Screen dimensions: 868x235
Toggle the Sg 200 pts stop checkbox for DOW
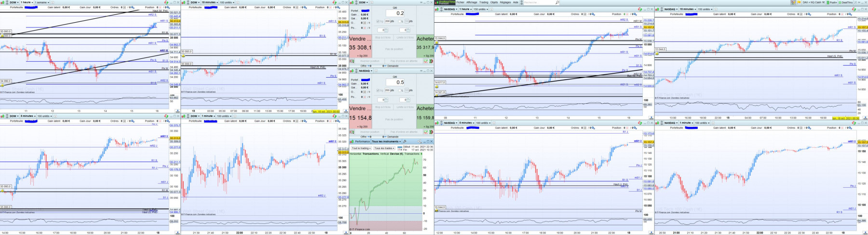[378, 21]
